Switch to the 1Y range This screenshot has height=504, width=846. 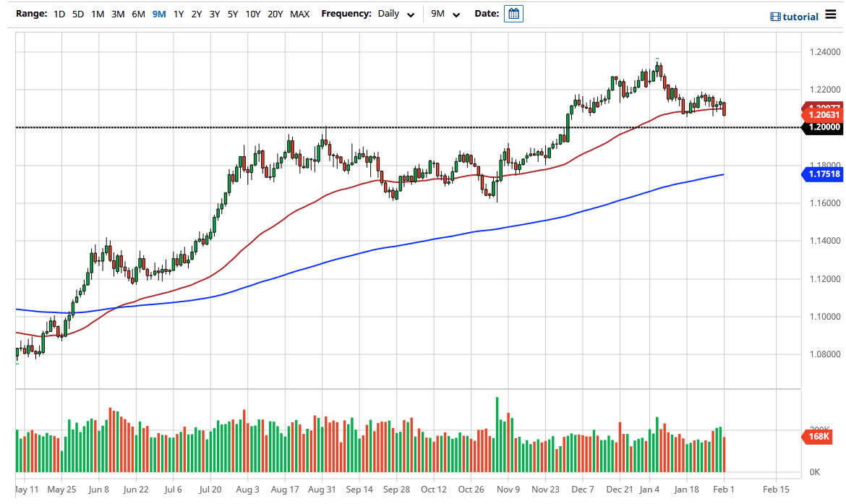[x=178, y=14]
